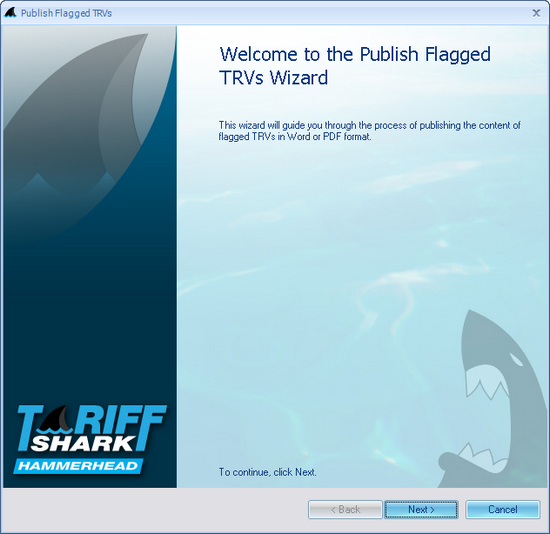550x534 pixels.
Task: Click the 'To continue, click Next.' text
Action: point(268,472)
